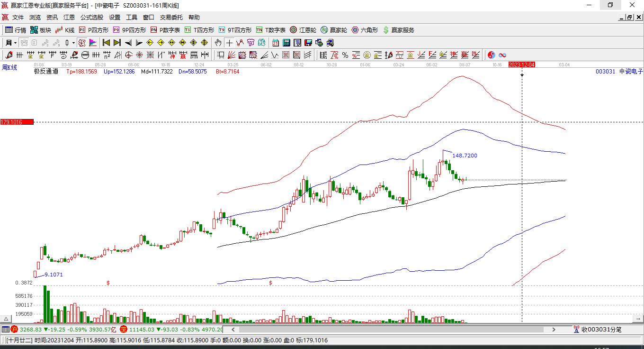Step forward with the black right arrow
Viewport: 644px width, 349px height.
139,43
